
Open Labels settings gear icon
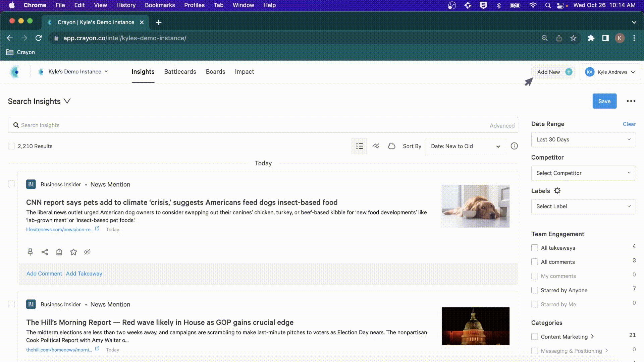pyautogui.click(x=557, y=191)
